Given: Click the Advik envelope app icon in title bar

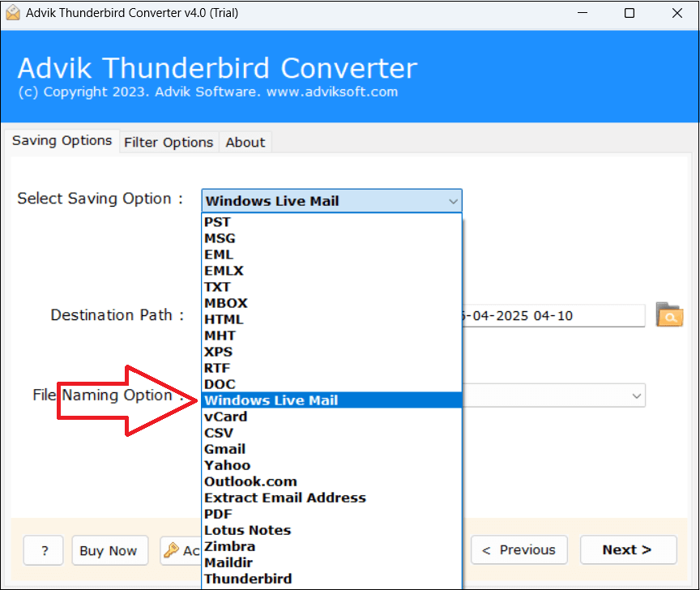Looking at the screenshot, I should (x=13, y=13).
